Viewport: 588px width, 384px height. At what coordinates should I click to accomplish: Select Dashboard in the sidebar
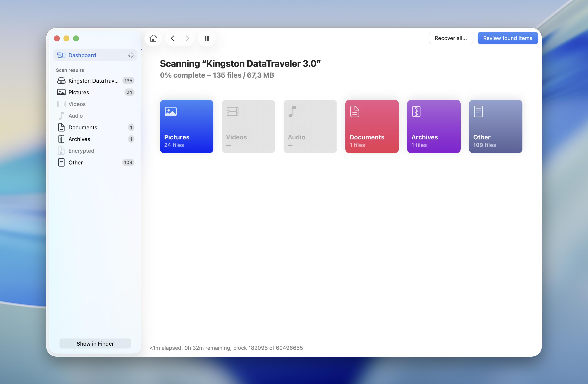point(95,55)
